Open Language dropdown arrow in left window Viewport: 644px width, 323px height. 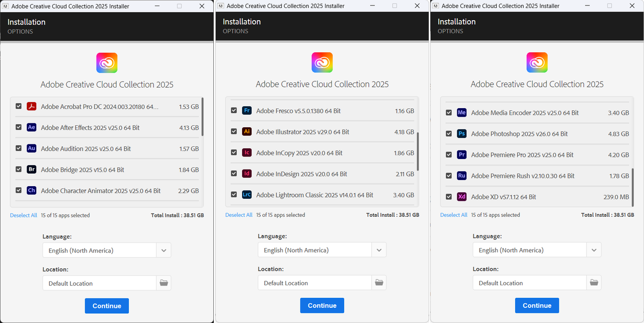(164, 250)
